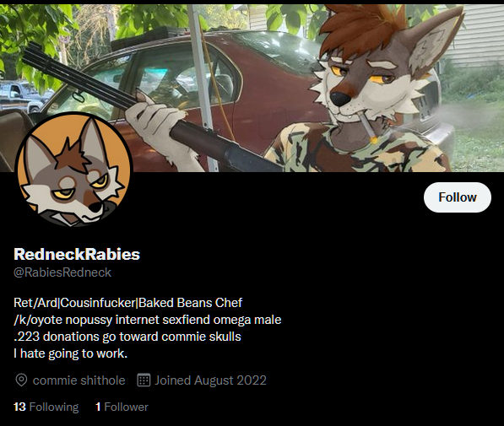The image size is (504, 426).
Task: Open the 1 Follower list
Action: tap(122, 407)
